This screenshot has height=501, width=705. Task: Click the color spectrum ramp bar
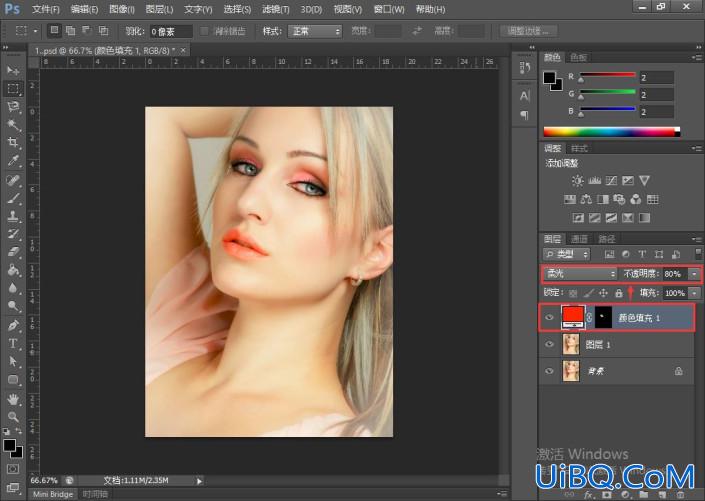pos(611,131)
